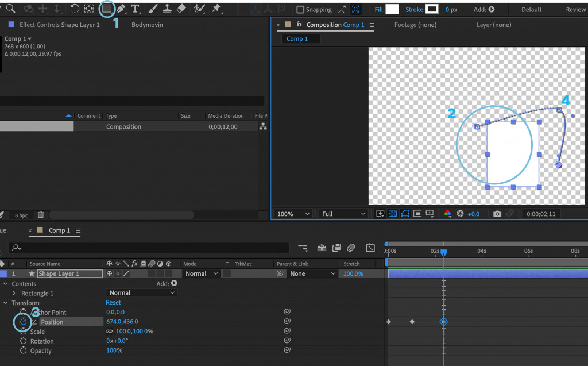The height and width of the screenshot is (366, 588).
Task: Choose the Horizontal Type tool
Action: pyautogui.click(x=136, y=9)
